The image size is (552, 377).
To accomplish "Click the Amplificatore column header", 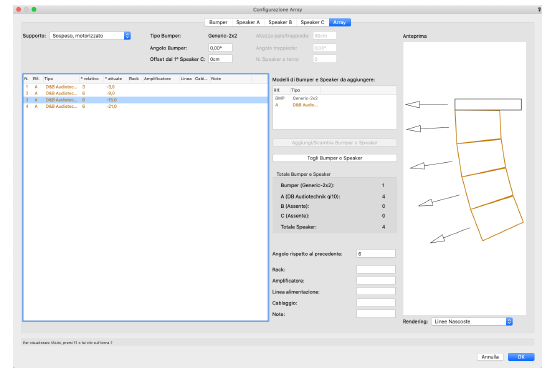I will [x=161, y=78].
